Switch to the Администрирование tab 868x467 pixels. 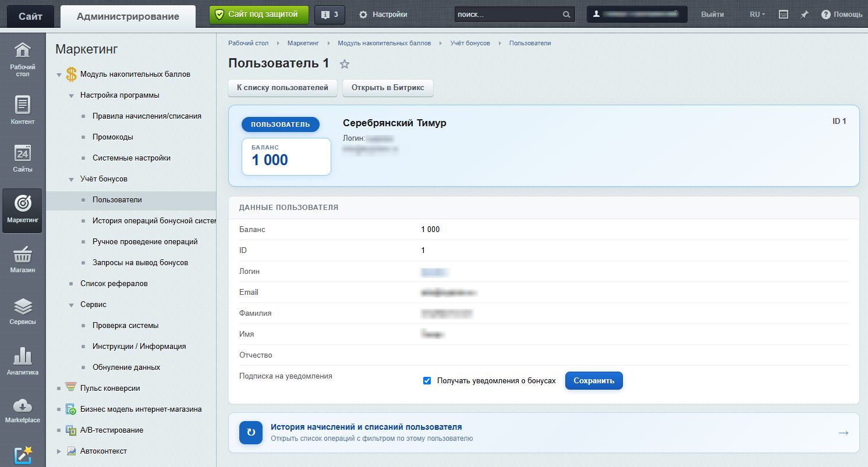click(x=128, y=16)
